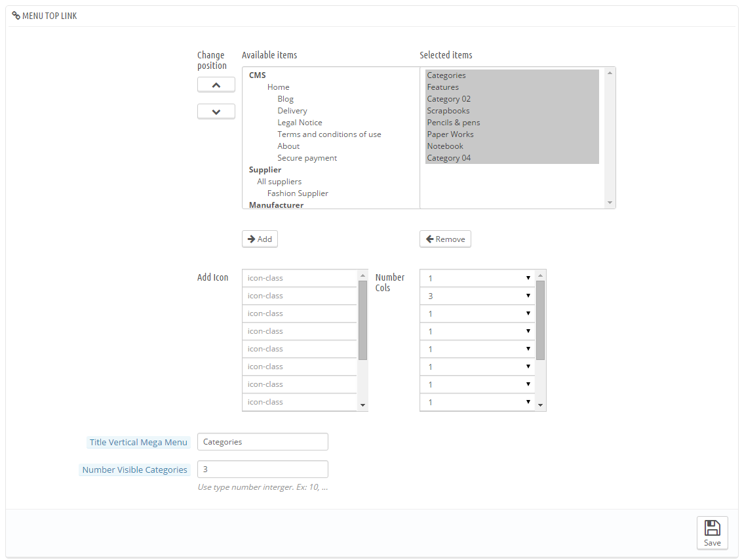
Task: Click the Add Icon list scrollbar thumb
Action: point(363,321)
